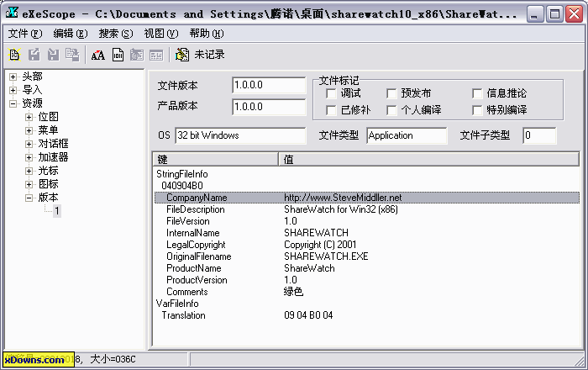The height and width of the screenshot is (370, 588).
Task: Open the 编辑(E) menu
Action: [71, 34]
